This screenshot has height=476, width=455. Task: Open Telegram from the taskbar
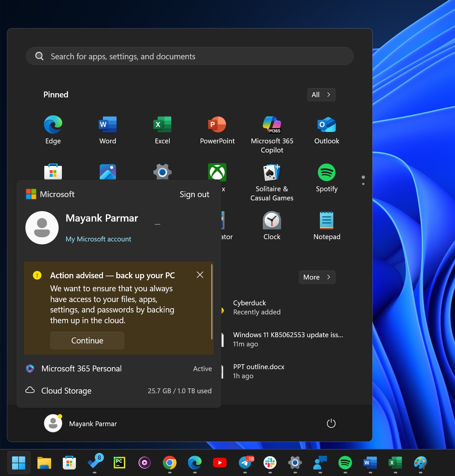point(245,463)
